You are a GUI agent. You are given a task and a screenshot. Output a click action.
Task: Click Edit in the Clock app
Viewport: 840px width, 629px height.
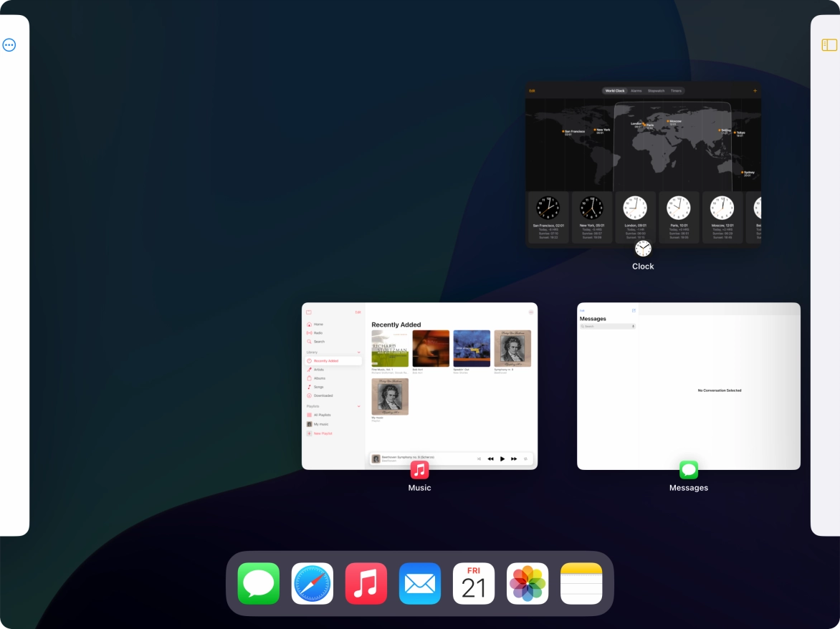(x=533, y=91)
